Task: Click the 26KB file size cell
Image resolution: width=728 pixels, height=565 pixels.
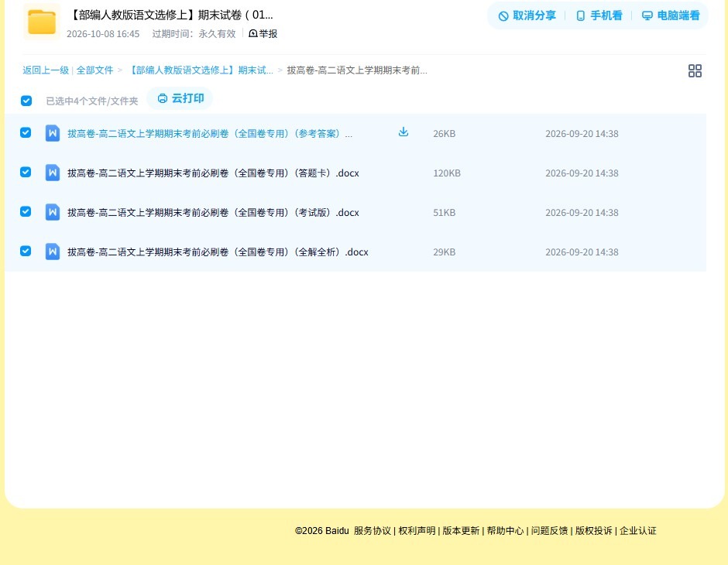Action: [x=445, y=134]
